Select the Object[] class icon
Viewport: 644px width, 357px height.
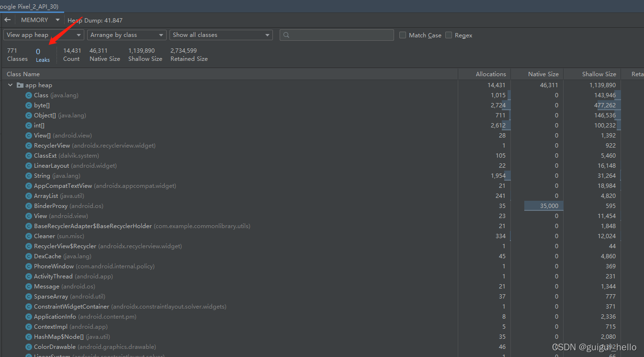pos(29,115)
